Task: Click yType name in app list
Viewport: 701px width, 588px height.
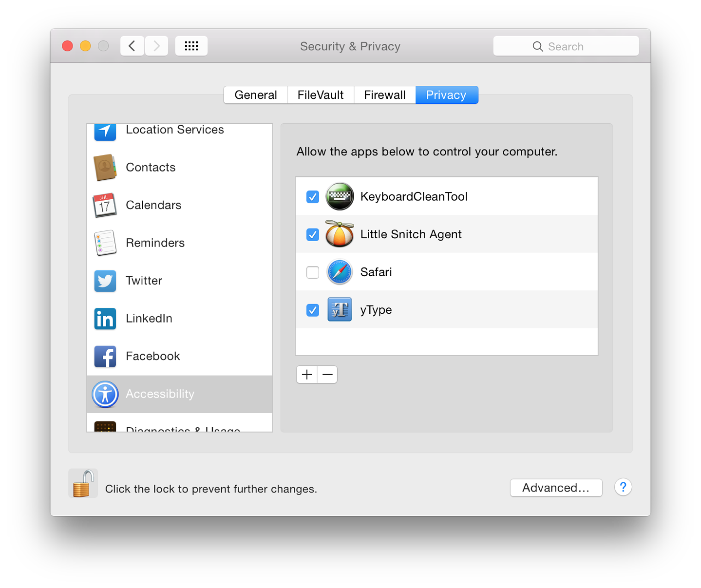Action: click(x=376, y=310)
